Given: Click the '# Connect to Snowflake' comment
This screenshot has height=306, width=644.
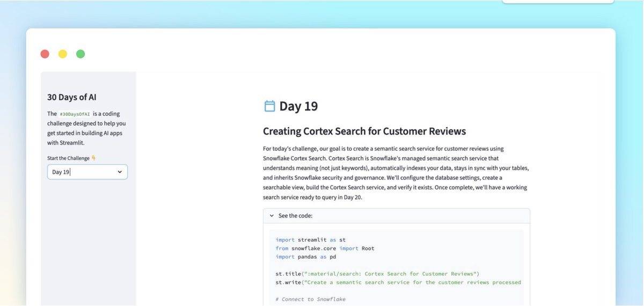Looking at the screenshot, I should click(x=311, y=299).
